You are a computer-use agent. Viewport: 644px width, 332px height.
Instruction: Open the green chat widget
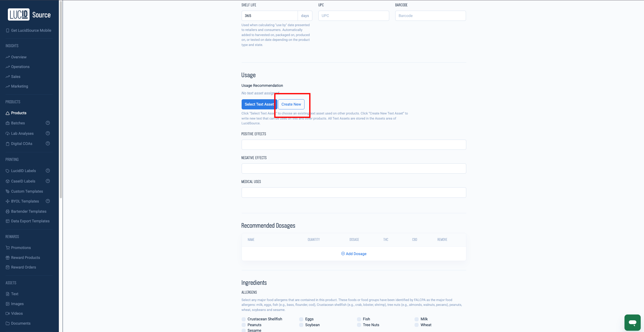click(632, 323)
